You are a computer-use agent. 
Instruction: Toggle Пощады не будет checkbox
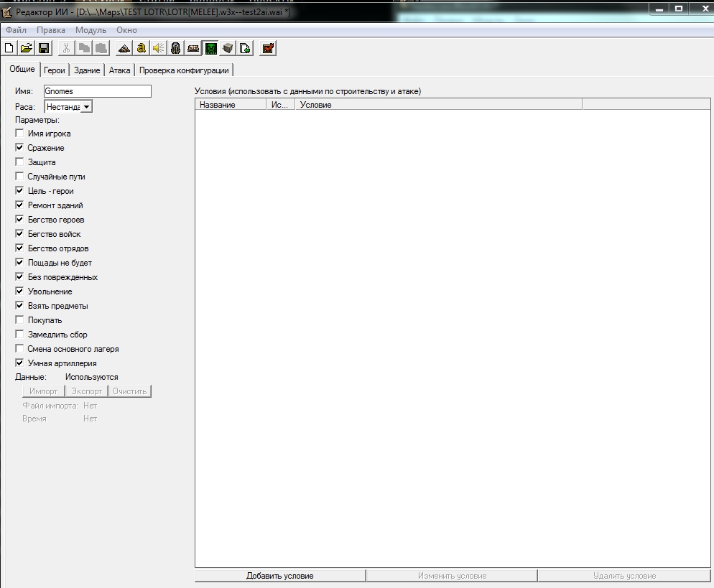point(19,262)
